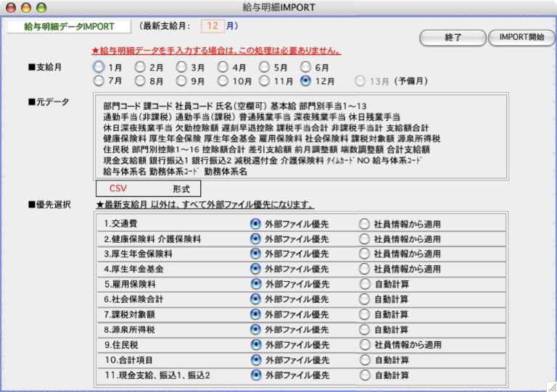Switch 雇用保険料 to 自動計算
Image resolution: width=557 pixels, height=392 pixels.
(x=364, y=284)
